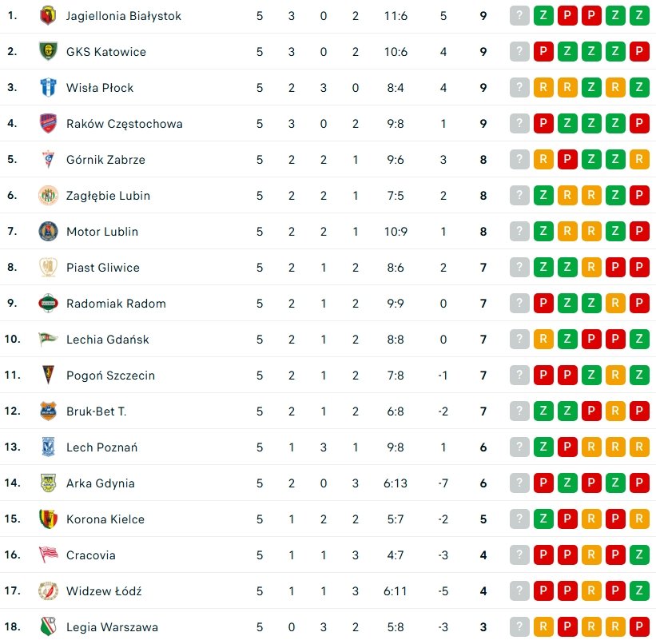Open Wisła Płock via its crest icon
The width and height of the screenshot is (656, 644).
click(49, 88)
